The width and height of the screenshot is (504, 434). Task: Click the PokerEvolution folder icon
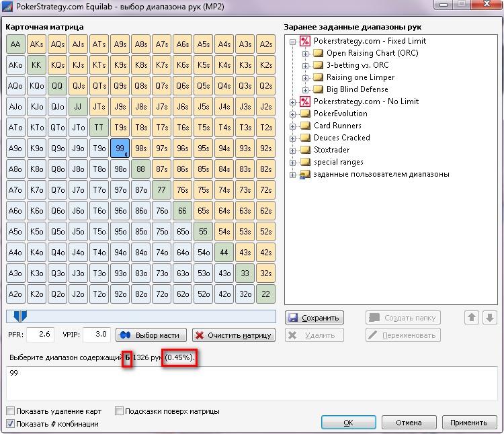coord(305,114)
